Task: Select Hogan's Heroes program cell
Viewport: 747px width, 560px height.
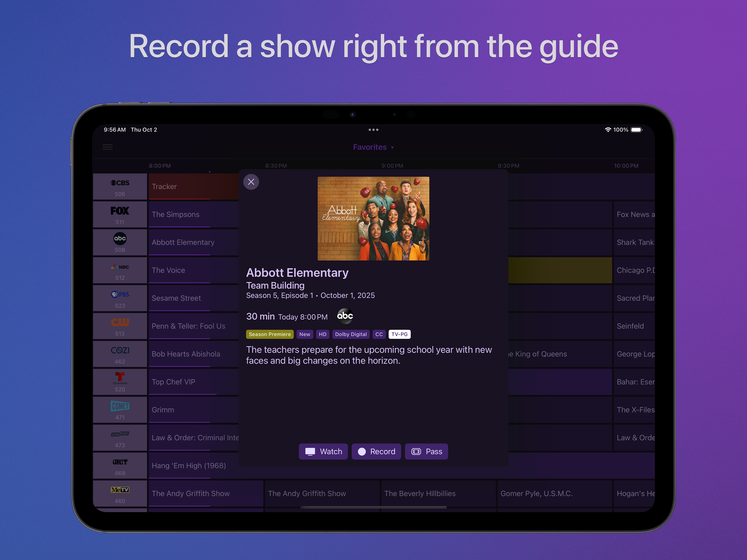Action: (634, 494)
